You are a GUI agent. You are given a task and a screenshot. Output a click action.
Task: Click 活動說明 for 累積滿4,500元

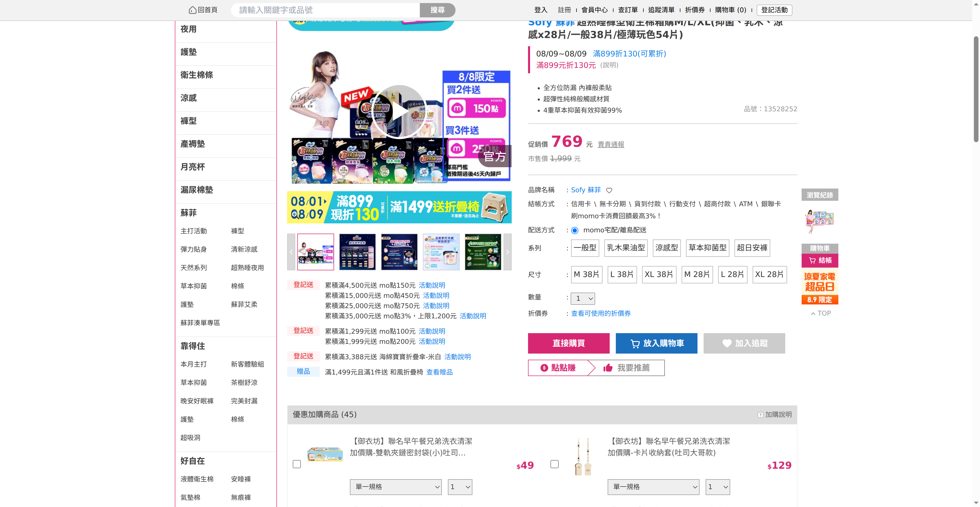432,285
